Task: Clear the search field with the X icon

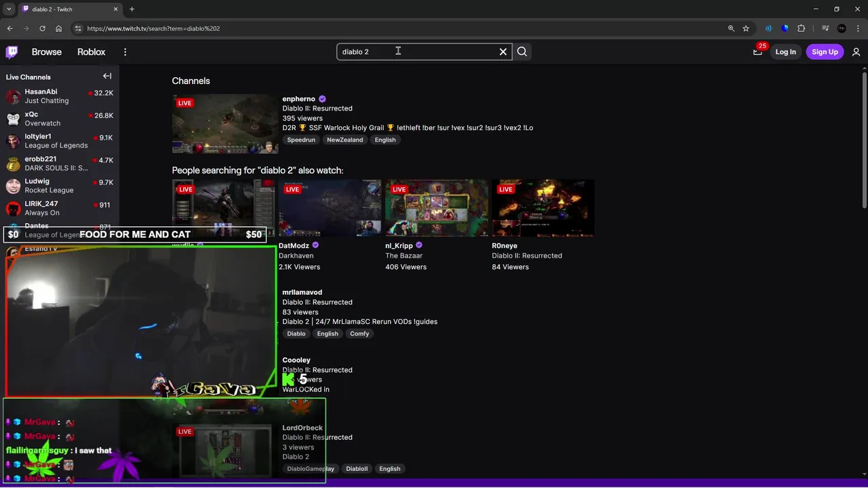Action: tap(503, 52)
